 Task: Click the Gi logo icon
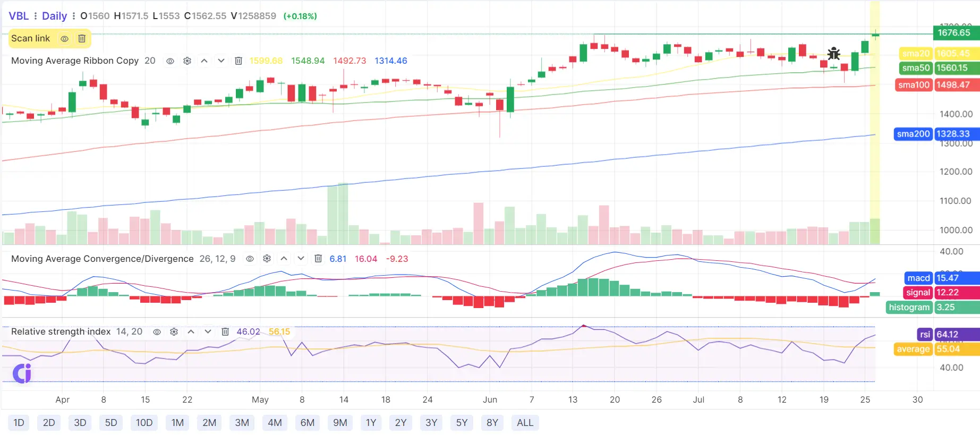[22, 373]
